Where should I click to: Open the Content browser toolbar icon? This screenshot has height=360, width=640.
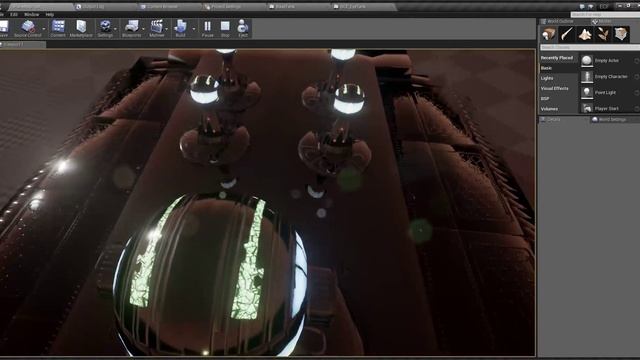[x=58, y=29]
